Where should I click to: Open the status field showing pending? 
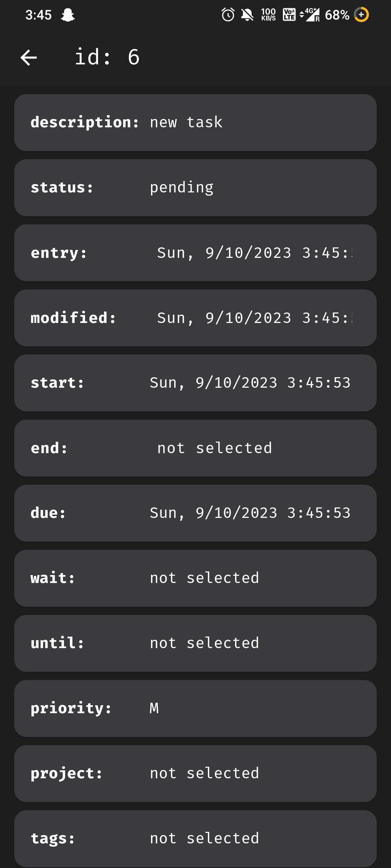coord(195,187)
